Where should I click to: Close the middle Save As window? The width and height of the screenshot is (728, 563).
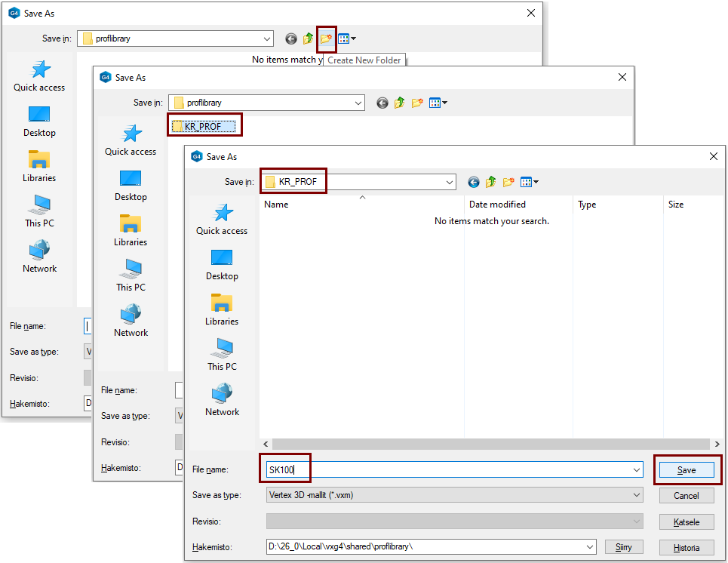tap(622, 77)
